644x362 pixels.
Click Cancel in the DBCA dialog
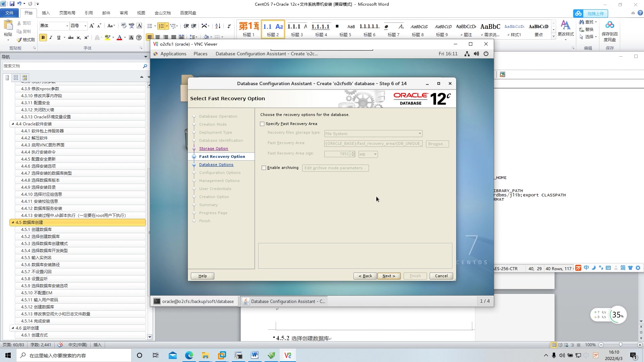441,276
